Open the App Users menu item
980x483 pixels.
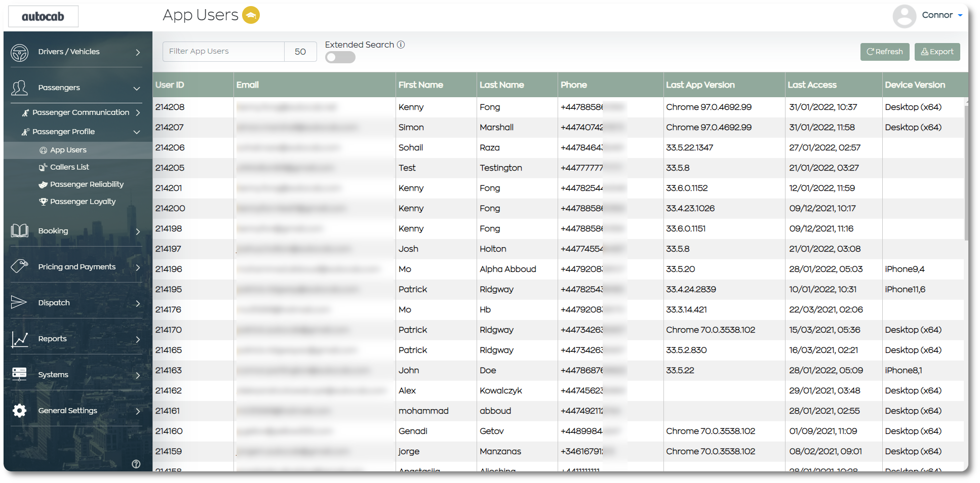[x=78, y=150]
